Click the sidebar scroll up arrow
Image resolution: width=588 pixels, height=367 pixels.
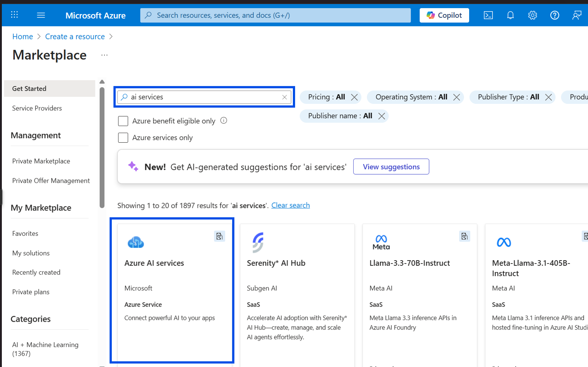click(x=102, y=82)
